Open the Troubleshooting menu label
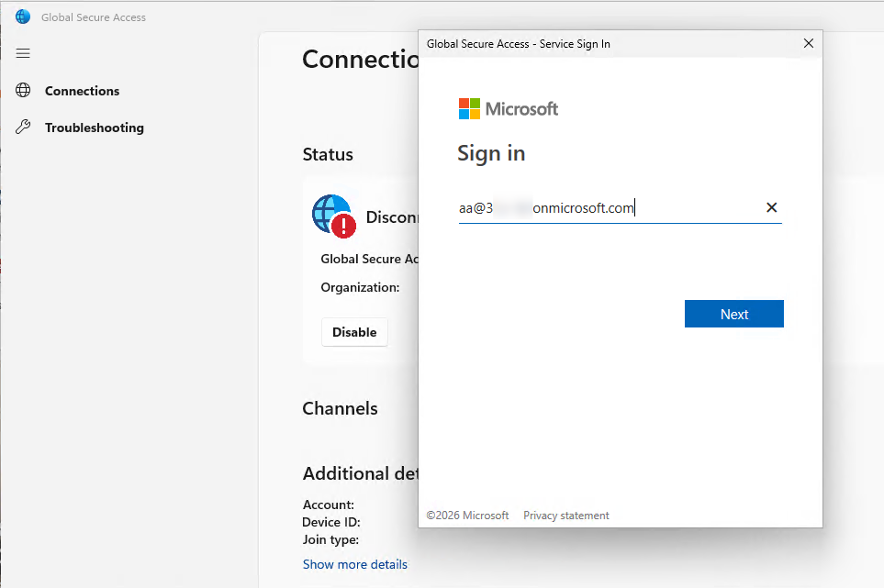The image size is (884, 588). [94, 128]
